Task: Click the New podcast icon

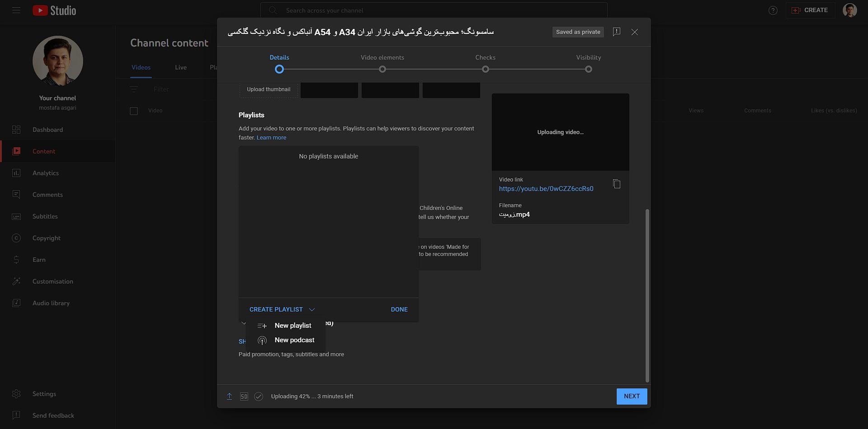Action: click(262, 340)
